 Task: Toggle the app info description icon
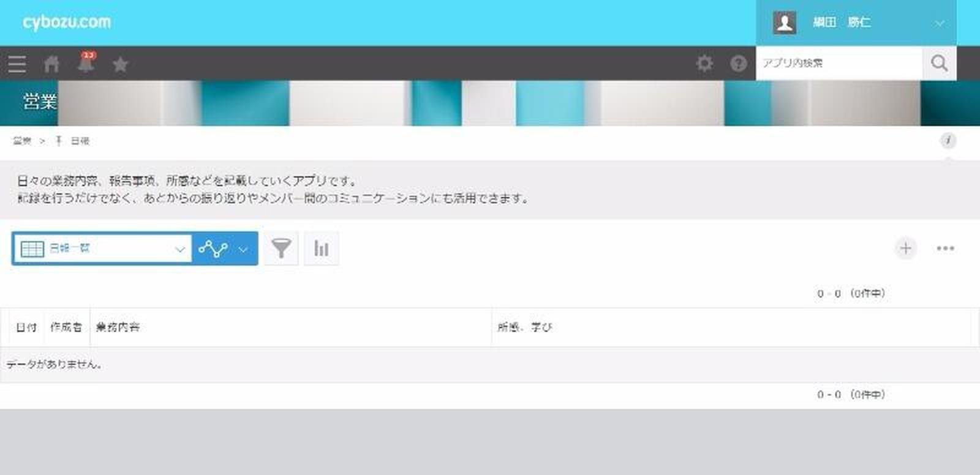[948, 141]
